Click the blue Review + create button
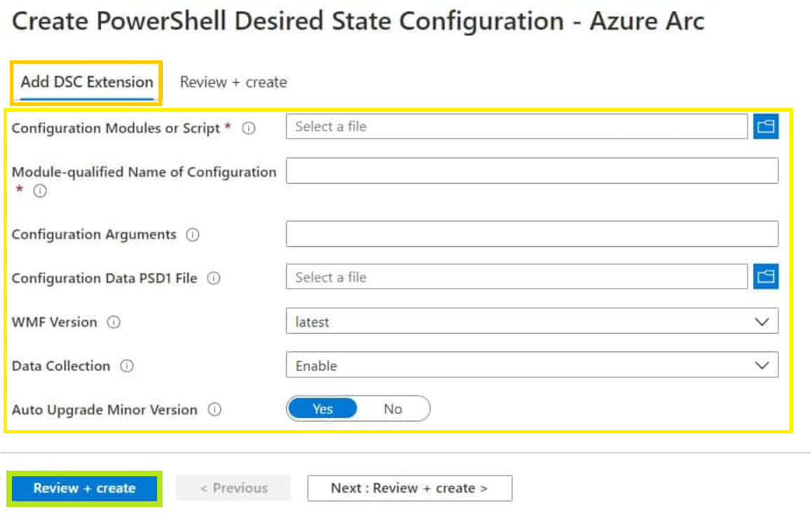Image resolution: width=812 pixels, height=519 pixels. click(x=84, y=488)
